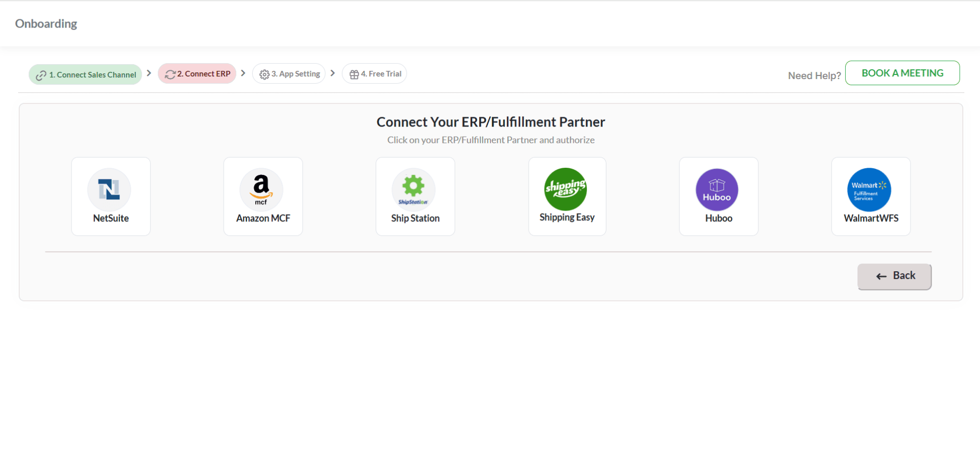The width and height of the screenshot is (980, 464).
Task: Select the WalmartWFS label
Action: [871, 218]
